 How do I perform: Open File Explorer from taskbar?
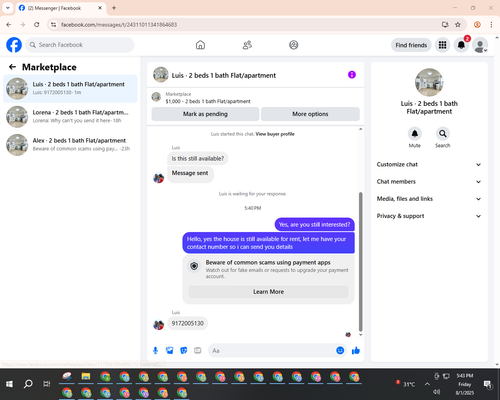coord(86,377)
